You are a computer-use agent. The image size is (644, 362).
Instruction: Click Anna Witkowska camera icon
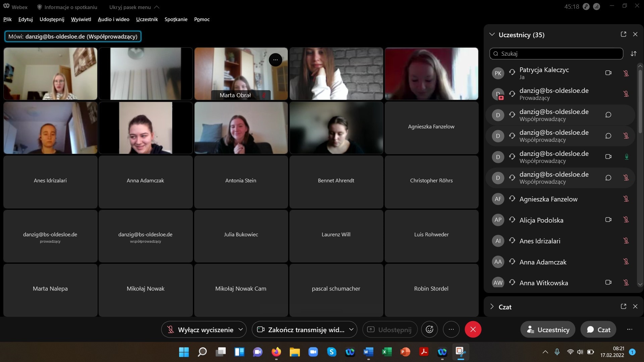point(608,282)
